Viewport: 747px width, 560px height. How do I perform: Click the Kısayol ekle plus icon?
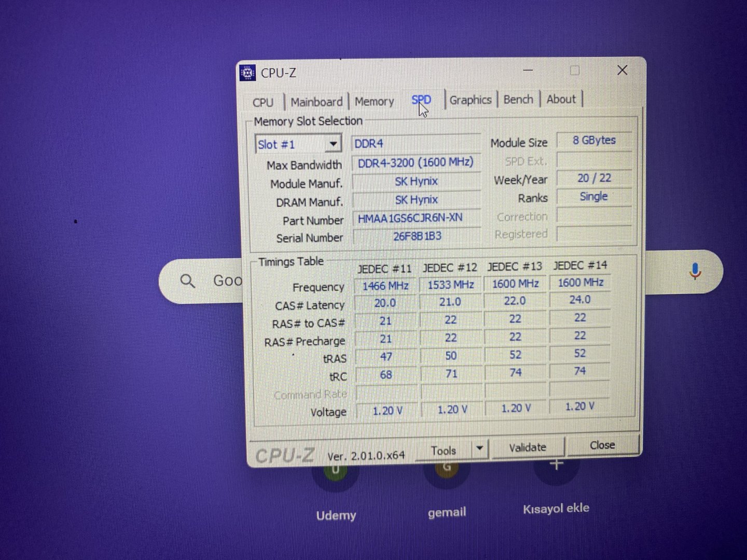point(556,466)
